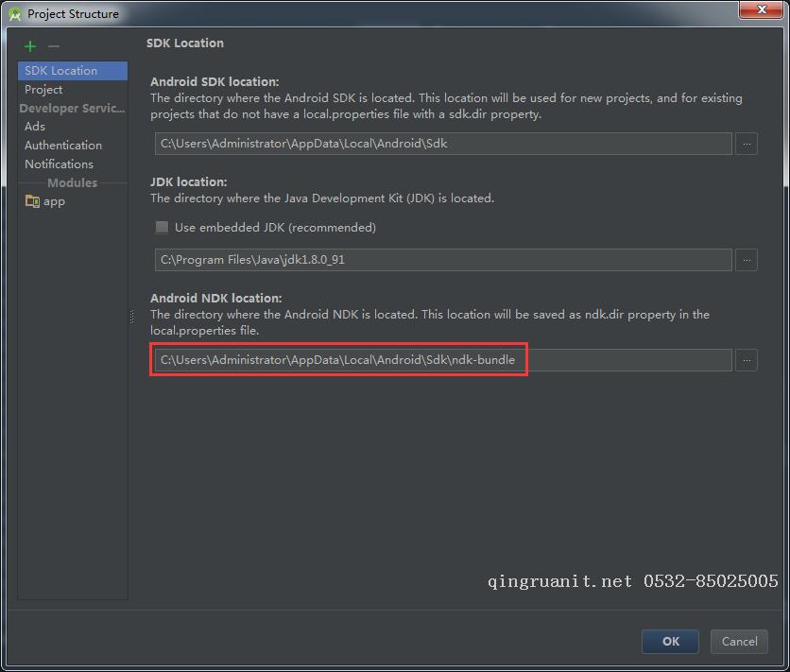Close the Project Structure dialog

pyautogui.click(x=762, y=9)
